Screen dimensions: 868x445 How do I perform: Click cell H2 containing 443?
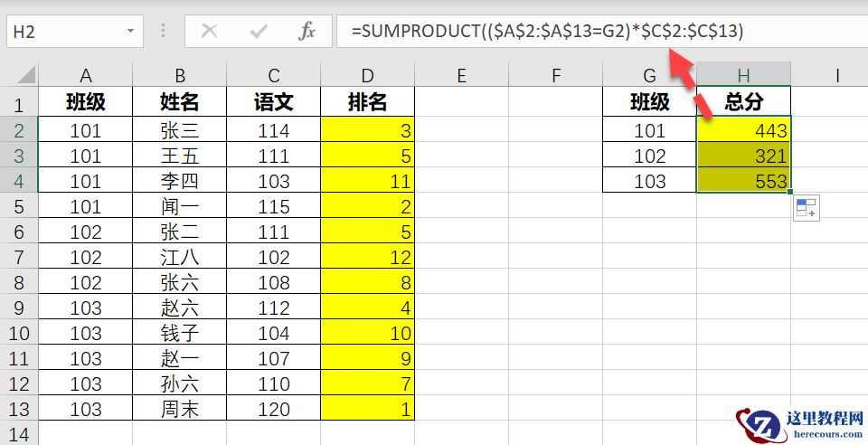[x=743, y=131]
